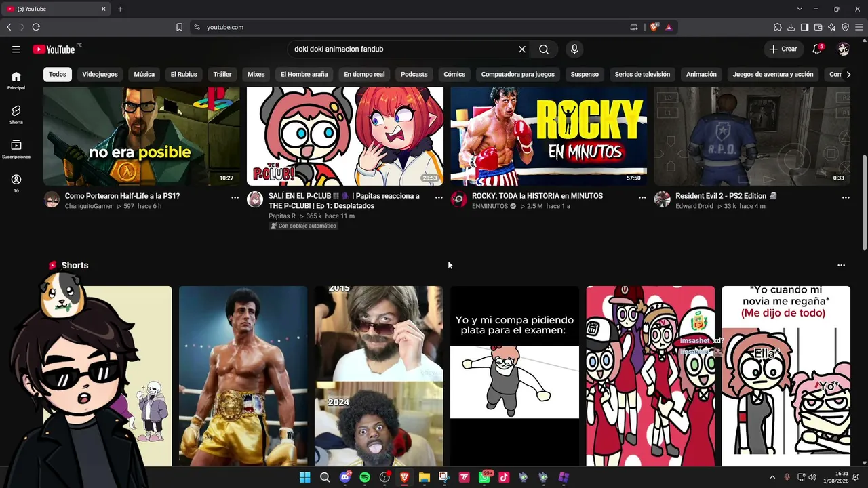Open the ENMINUTOS channel link

click(490, 206)
